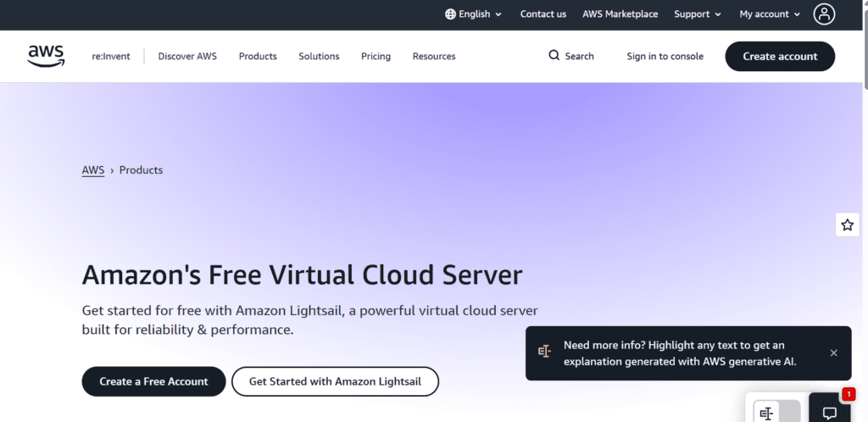This screenshot has width=868, height=422.
Task: Click the globe language icon
Action: pyautogui.click(x=450, y=14)
